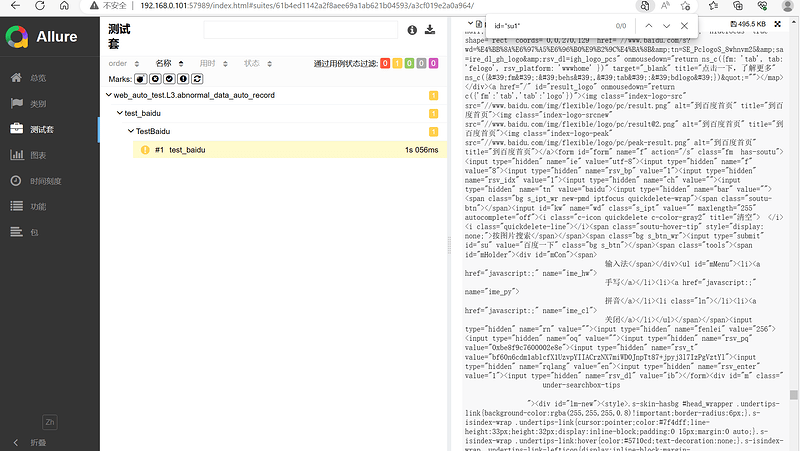Image resolution: width=800 pixels, height=451 pixels.
Task: Collapse web_auto_test.L3.abnormal_data_auto_record node
Action: pos(109,95)
